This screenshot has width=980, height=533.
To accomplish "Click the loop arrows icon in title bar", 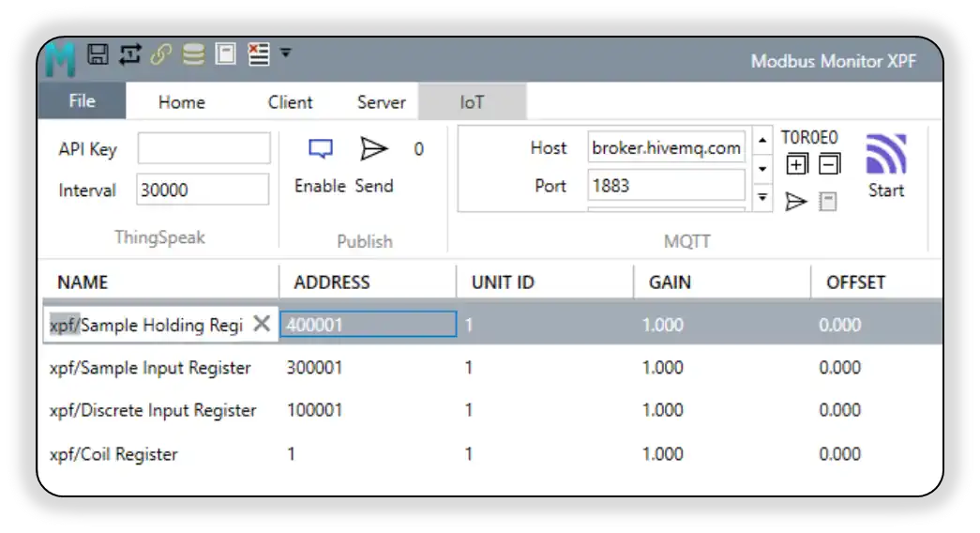I will 130,54.
